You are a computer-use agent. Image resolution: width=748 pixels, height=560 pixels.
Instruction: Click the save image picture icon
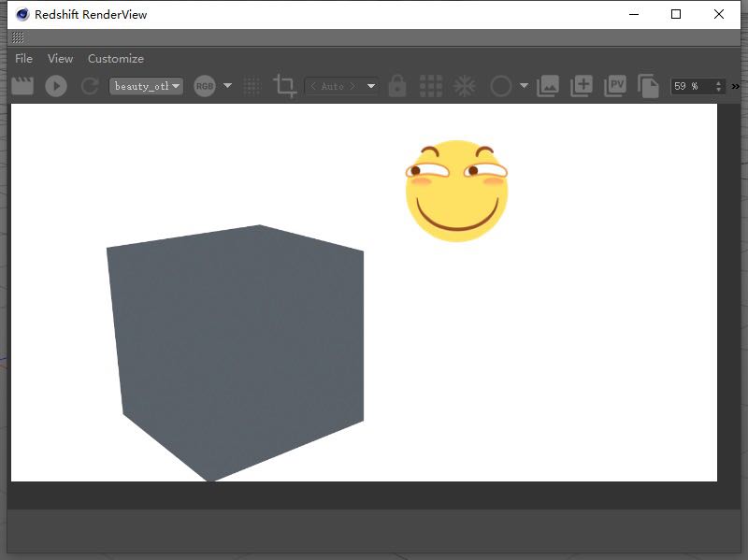[x=548, y=86]
